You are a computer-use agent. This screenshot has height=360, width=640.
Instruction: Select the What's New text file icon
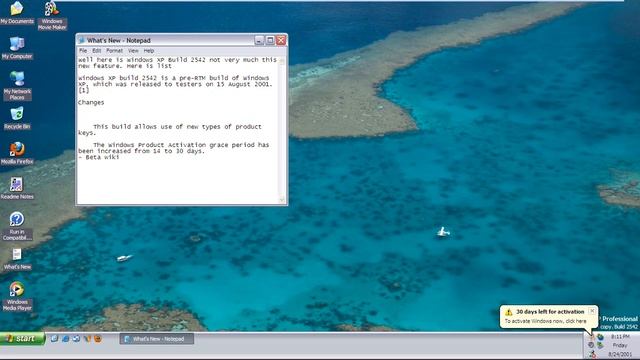tap(17, 258)
